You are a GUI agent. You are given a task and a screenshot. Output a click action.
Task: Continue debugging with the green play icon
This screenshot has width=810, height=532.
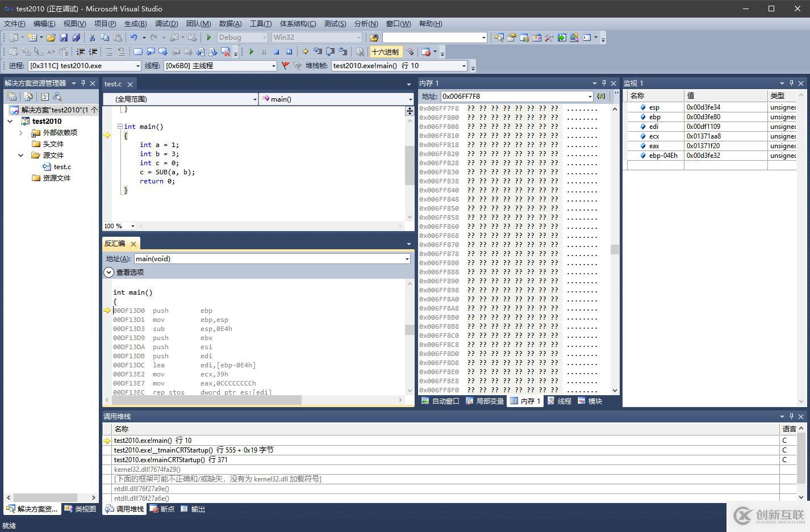click(251, 52)
